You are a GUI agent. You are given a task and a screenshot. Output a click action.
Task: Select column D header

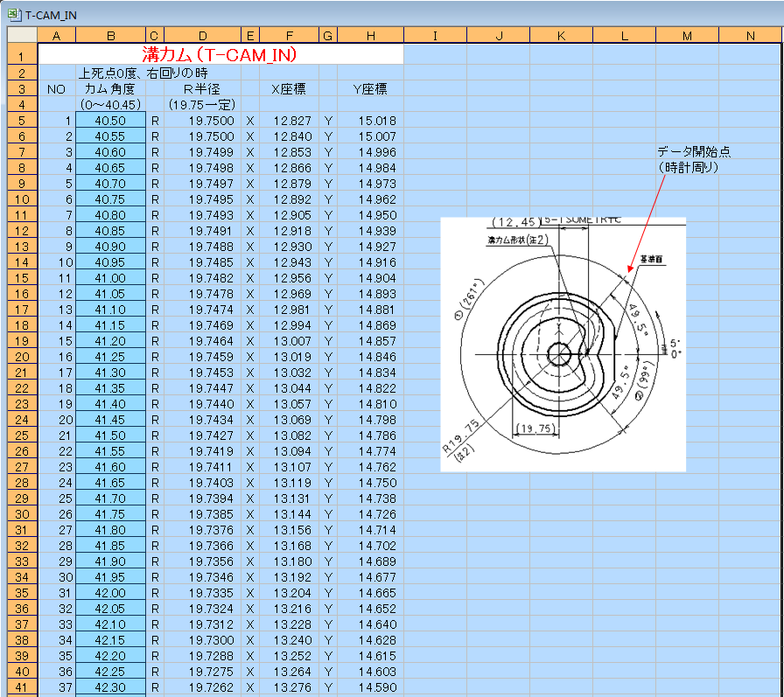pyautogui.click(x=202, y=35)
